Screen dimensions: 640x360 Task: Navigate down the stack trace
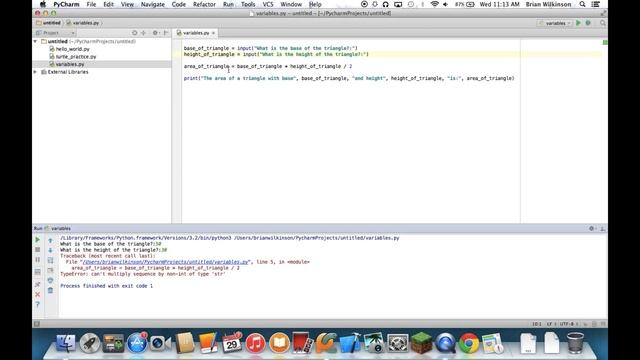[50, 250]
